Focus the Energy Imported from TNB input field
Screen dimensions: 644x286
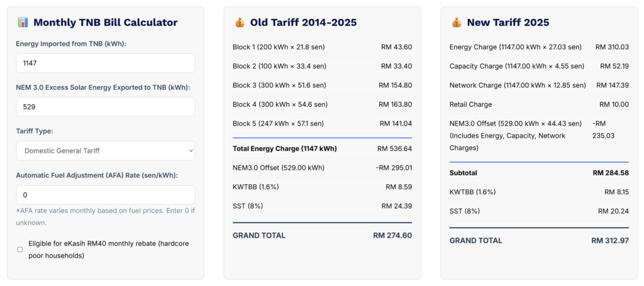pyautogui.click(x=105, y=63)
